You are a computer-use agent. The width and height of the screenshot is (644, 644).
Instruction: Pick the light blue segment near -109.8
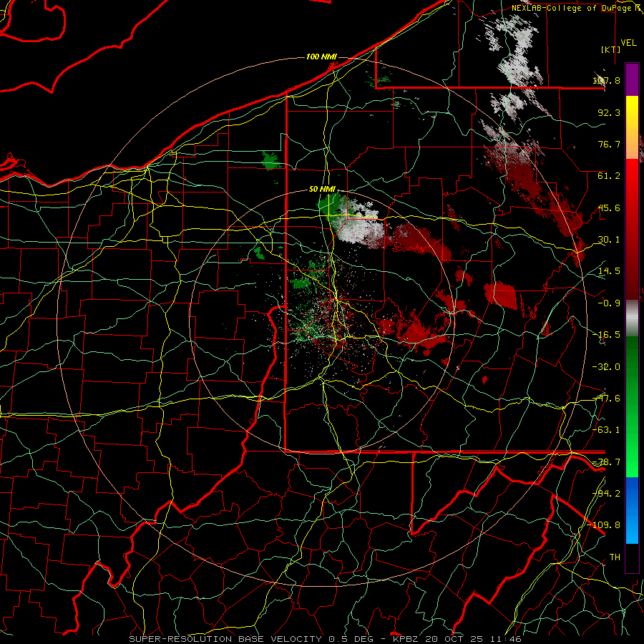tap(632, 528)
